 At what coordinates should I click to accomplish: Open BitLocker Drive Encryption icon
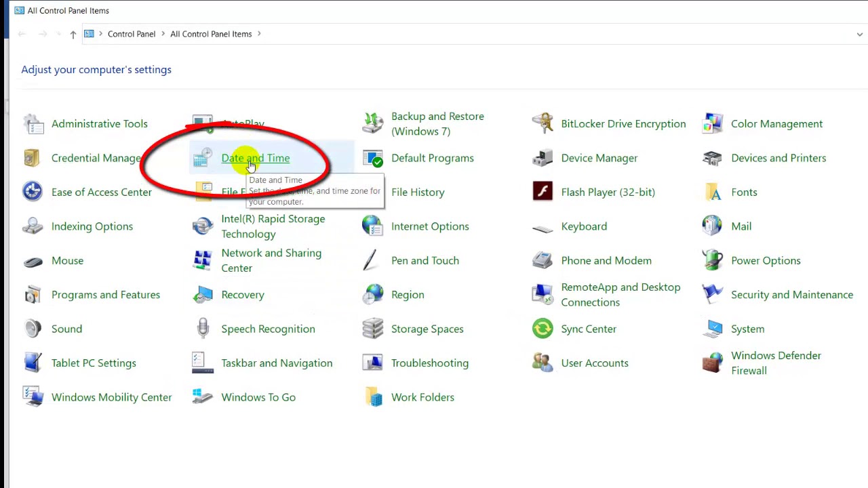coord(542,124)
